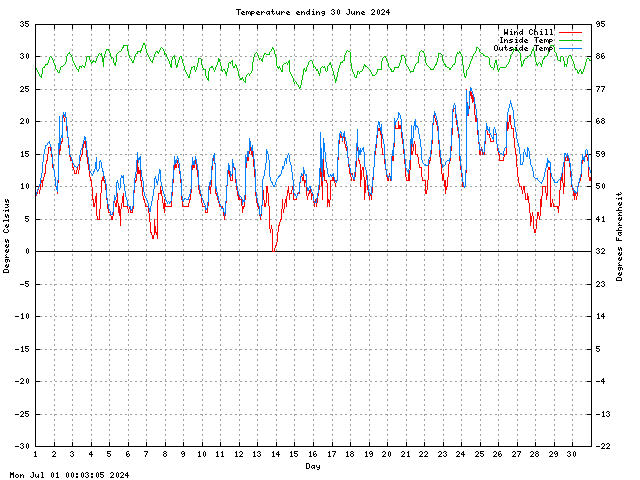
Task: Click the Fahrenheit tick label 41
Action: [601, 219]
